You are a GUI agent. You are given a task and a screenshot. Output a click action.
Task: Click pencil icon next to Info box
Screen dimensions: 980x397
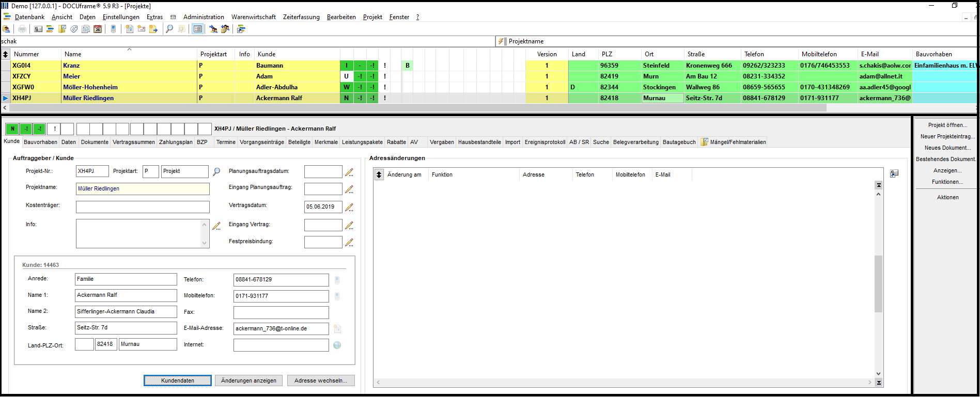[x=216, y=226]
